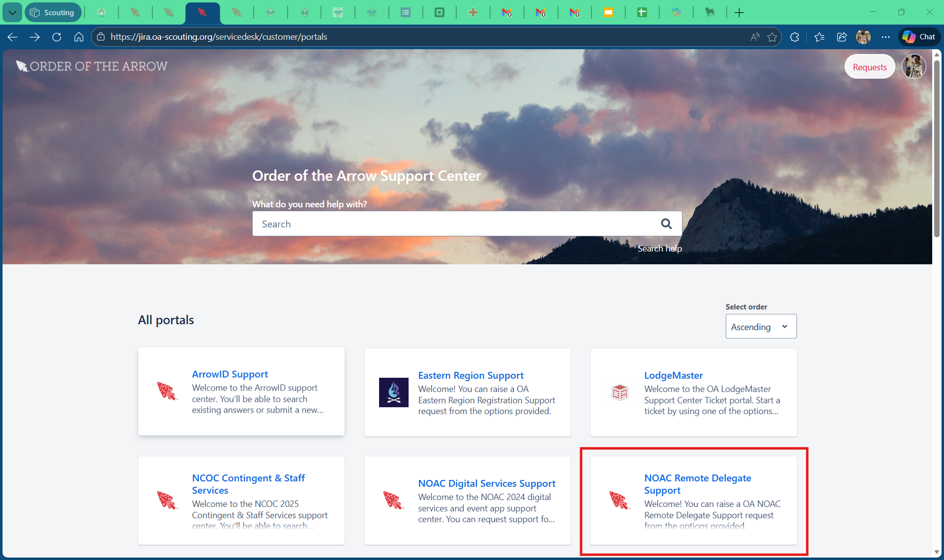Image resolution: width=944 pixels, height=560 pixels.
Task: Refresh the page with reload icon
Action: pos(57,37)
